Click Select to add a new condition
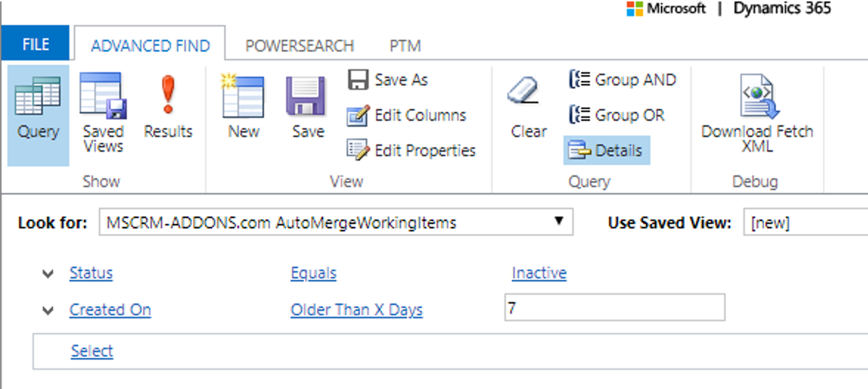Image resolution: width=868 pixels, height=389 pixels. click(92, 351)
